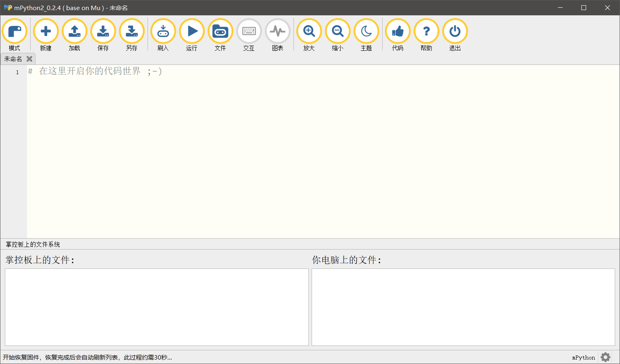Click the firmware recovery status message

click(x=87, y=358)
